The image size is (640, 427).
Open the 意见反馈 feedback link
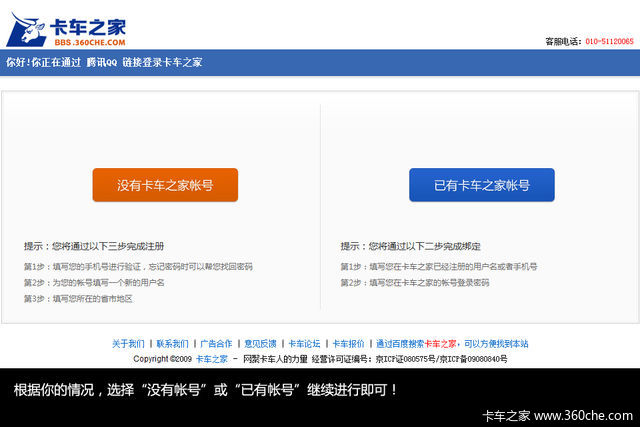(260, 344)
